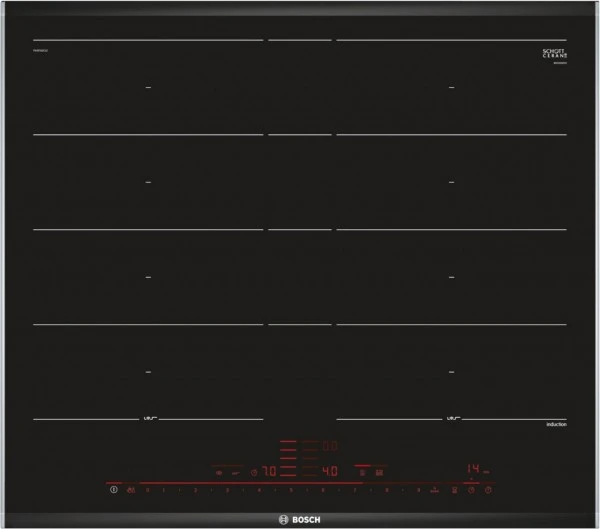
Task: Activate the PowerBoost symbol after level 9
Action: coord(435,490)
